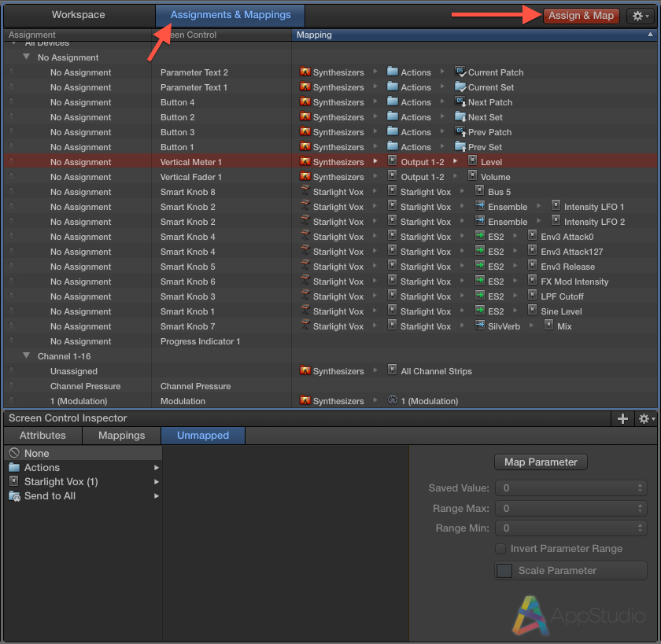Click the LPF Cutoff parameter icon
Viewport: 661px width, 644px height.
tap(533, 296)
